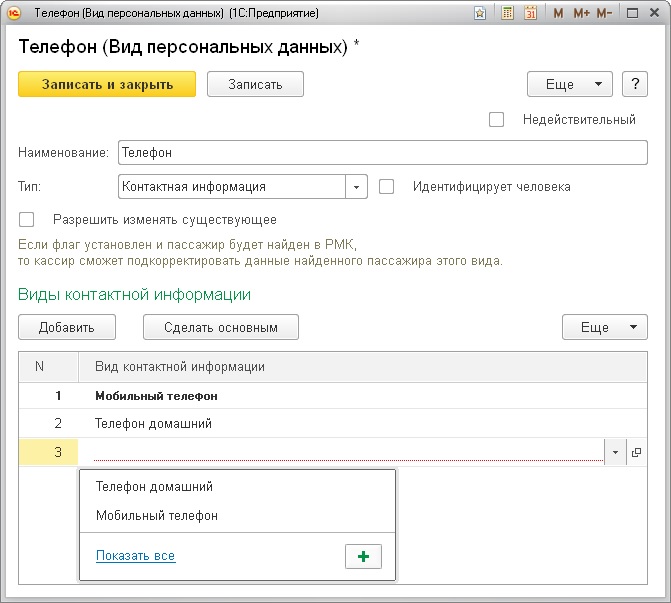
Task: Click the M- memory subtract button
Action: point(605,13)
